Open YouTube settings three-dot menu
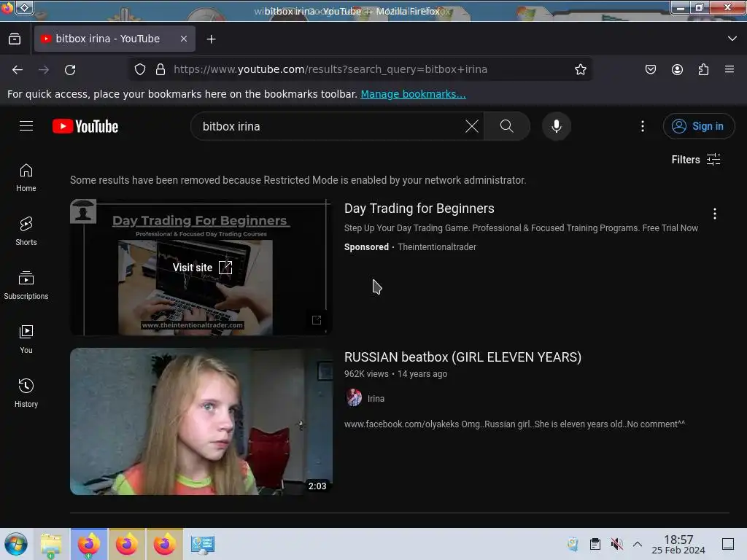The width and height of the screenshot is (747, 560). [642, 126]
